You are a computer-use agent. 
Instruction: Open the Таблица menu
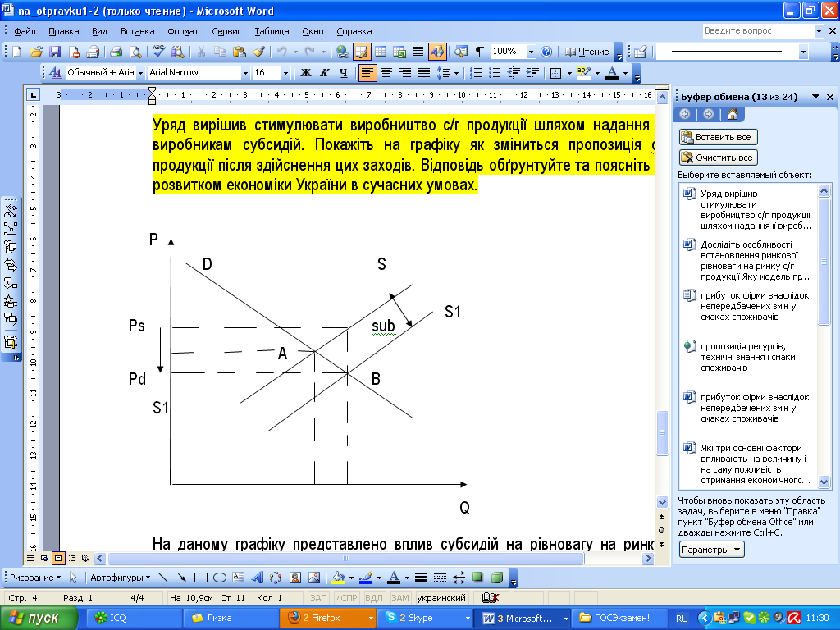click(272, 31)
